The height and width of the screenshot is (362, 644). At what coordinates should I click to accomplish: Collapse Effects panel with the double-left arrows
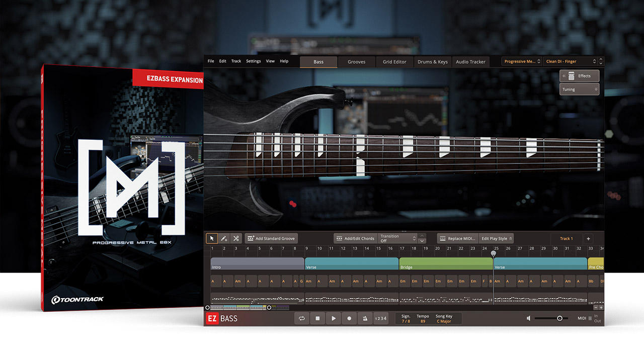(x=564, y=76)
